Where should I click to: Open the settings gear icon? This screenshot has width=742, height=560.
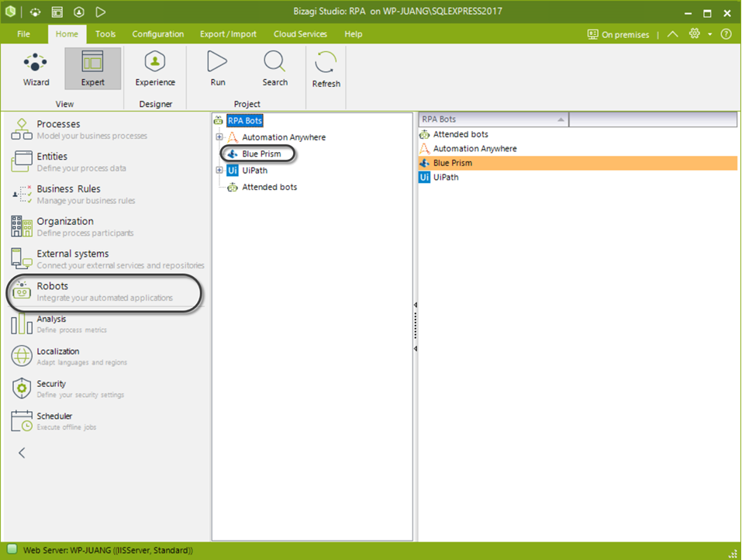coord(694,33)
